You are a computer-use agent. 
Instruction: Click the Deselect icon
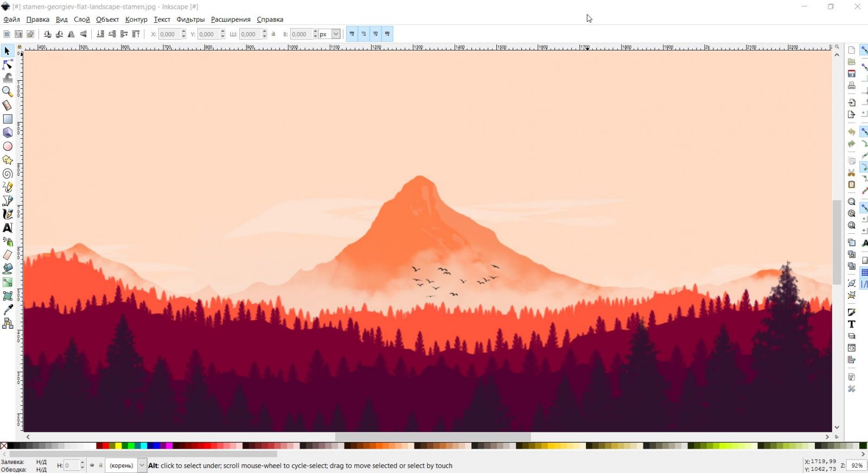coord(30,34)
